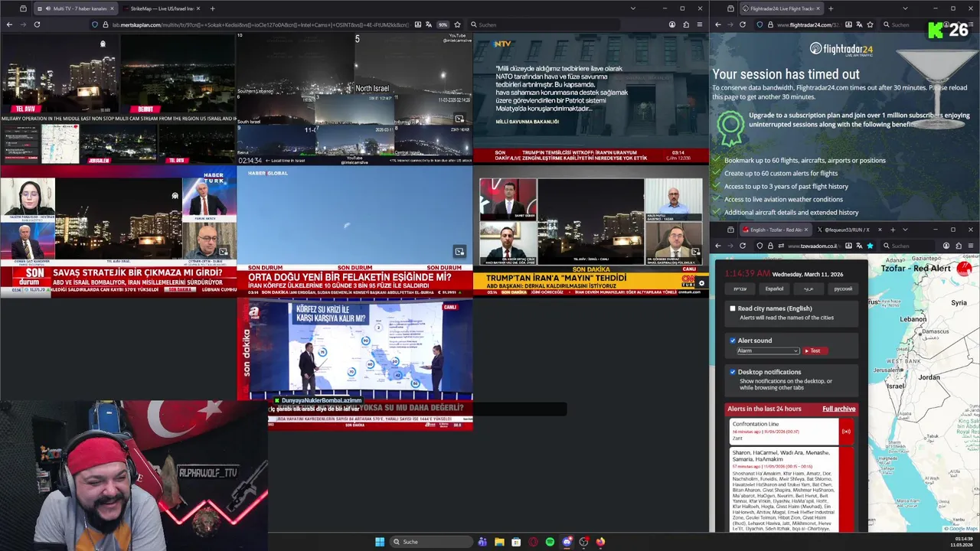
Task: Switch Tzofar language to русский
Action: pyautogui.click(x=843, y=289)
